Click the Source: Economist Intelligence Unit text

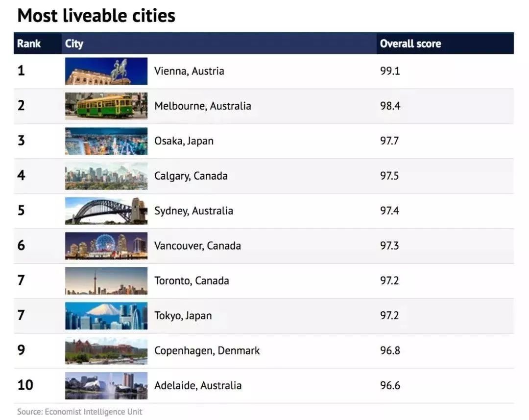click(79, 411)
